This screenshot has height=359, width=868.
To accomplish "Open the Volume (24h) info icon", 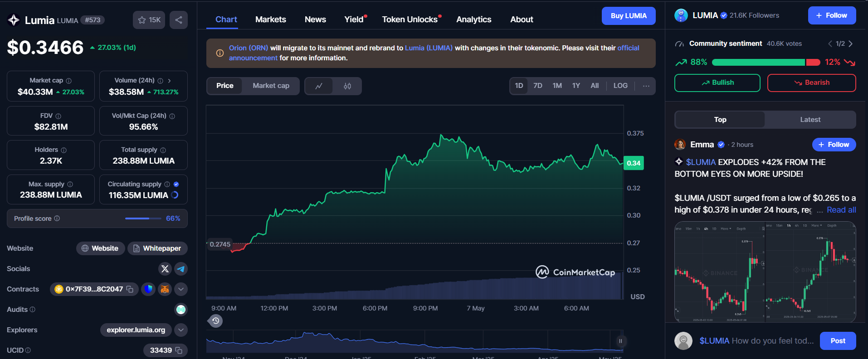I will tap(160, 81).
